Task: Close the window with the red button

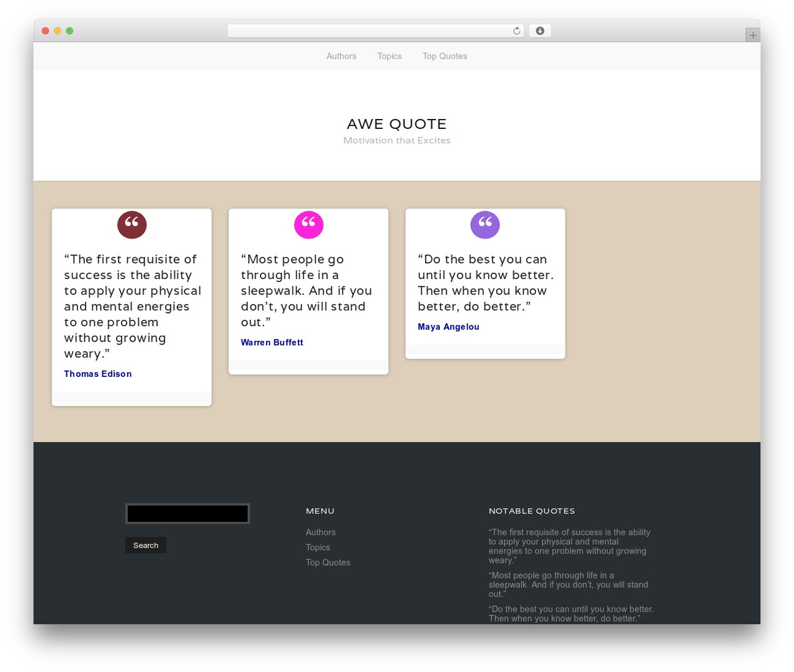Action: pyautogui.click(x=45, y=31)
